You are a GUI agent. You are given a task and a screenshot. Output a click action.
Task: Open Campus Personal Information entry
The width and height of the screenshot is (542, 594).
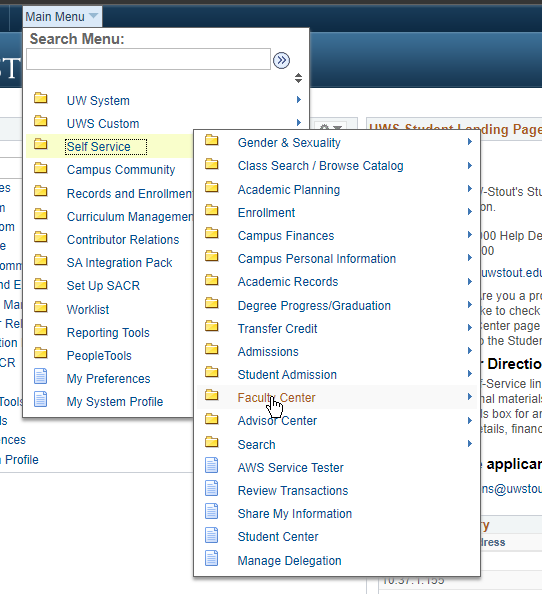317,259
